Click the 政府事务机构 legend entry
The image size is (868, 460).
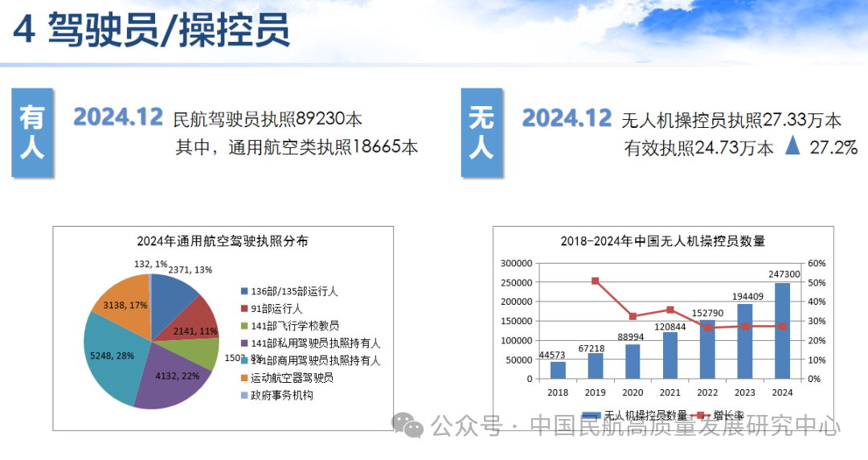[x=281, y=395]
